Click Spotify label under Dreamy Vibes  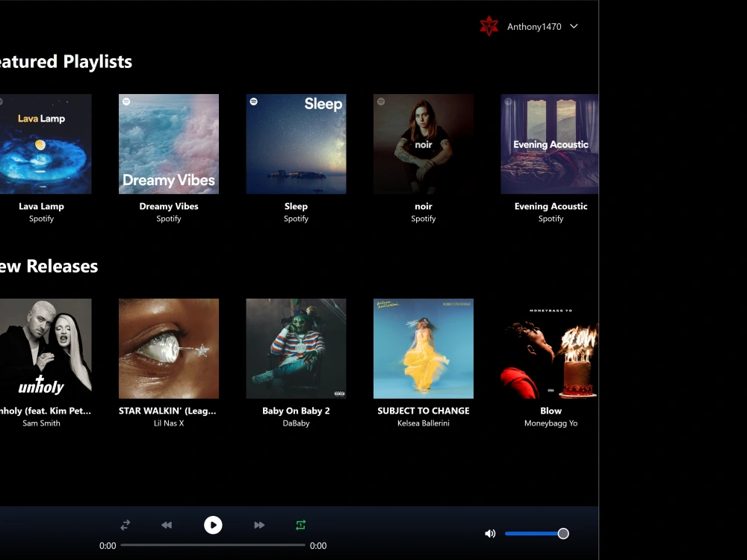(169, 219)
